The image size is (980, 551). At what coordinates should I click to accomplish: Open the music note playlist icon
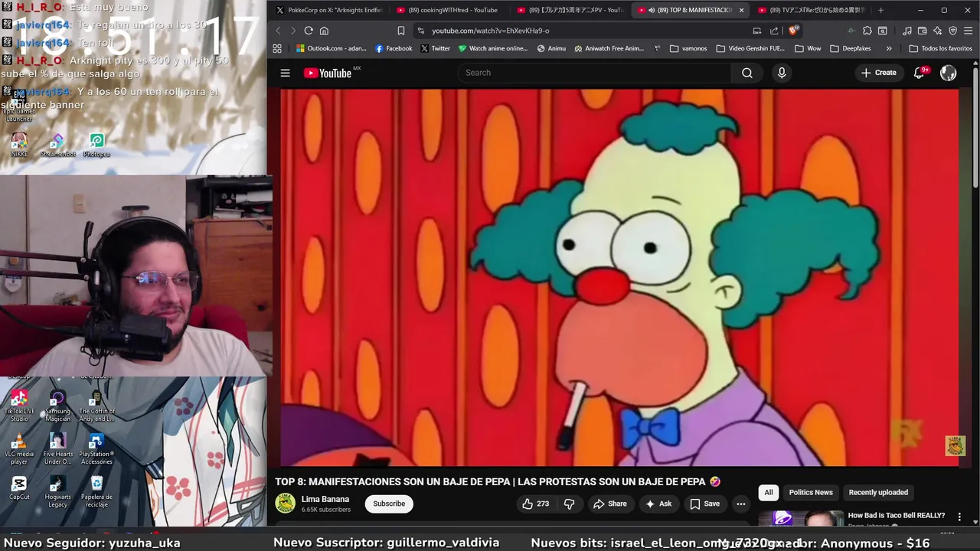click(x=907, y=31)
